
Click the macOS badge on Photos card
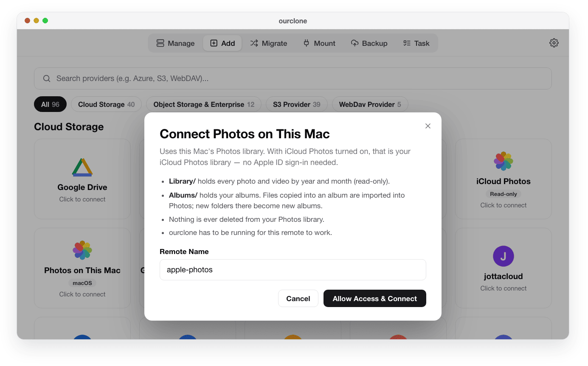coord(82,283)
